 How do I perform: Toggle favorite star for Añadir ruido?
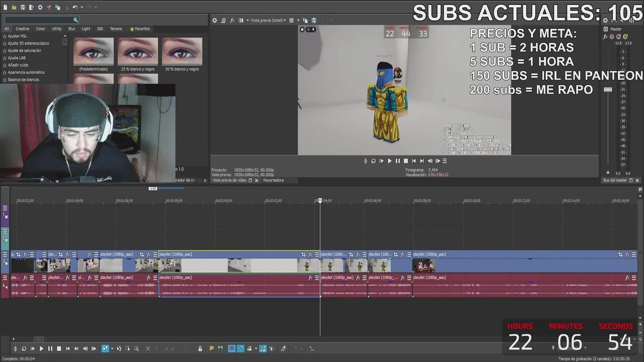(x=5, y=65)
